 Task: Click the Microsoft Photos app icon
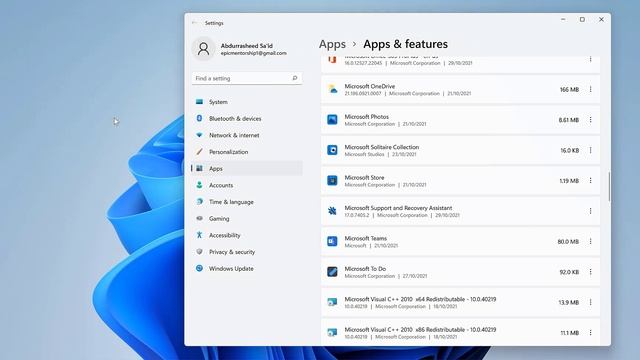pos(332,120)
